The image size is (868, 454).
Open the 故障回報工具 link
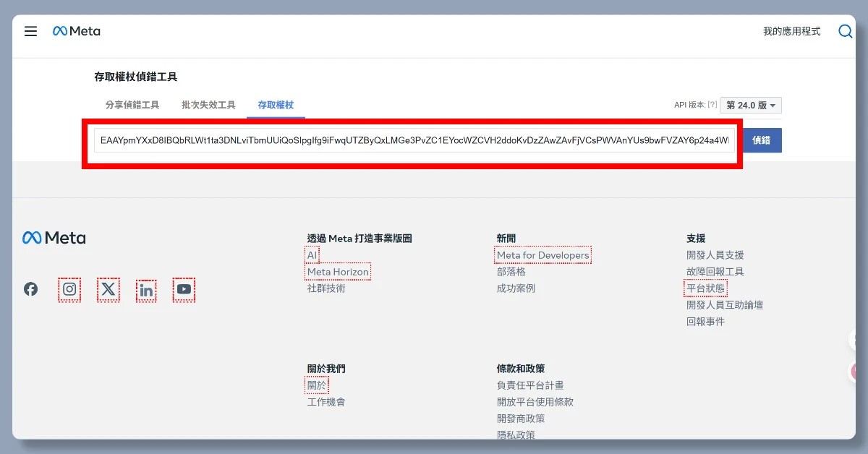click(x=715, y=272)
